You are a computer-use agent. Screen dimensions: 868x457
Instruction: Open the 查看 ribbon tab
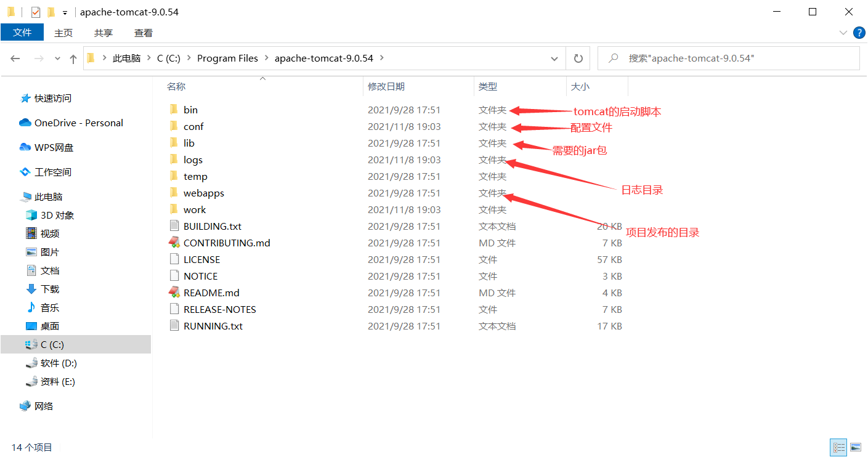click(x=144, y=33)
